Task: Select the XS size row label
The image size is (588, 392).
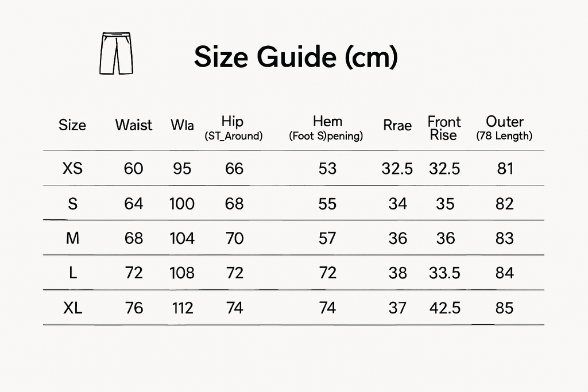Action: click(x=73, y=169)
